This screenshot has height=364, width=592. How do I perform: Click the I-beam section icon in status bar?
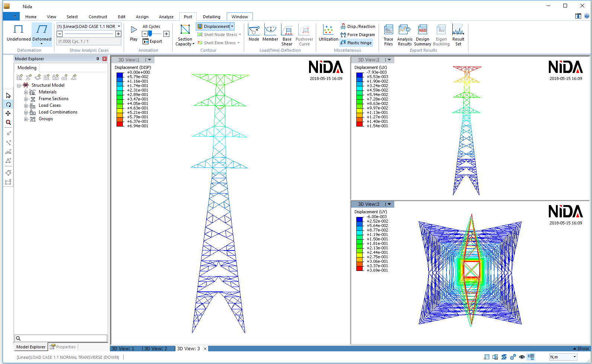(x=504, y=357)
